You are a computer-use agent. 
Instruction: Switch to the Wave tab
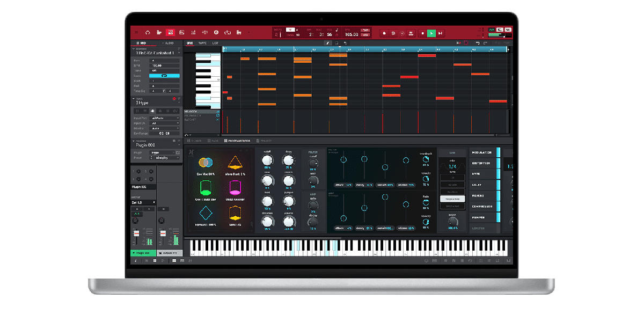[202, 43]
